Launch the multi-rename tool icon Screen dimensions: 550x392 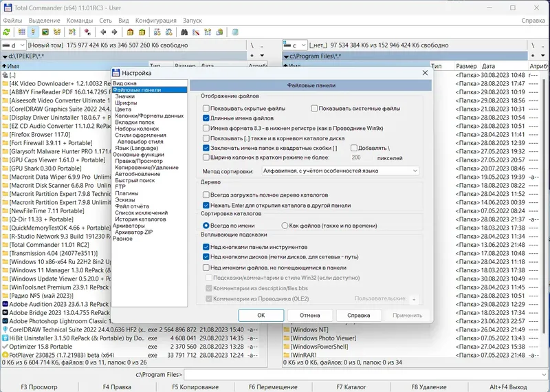point(196,32)
